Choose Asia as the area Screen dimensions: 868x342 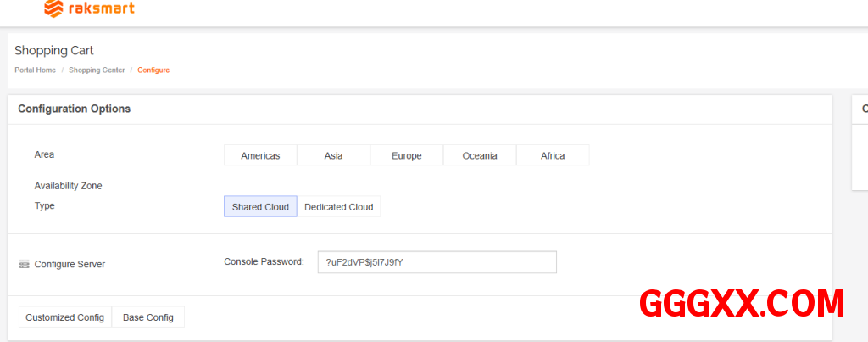[x=333, y=156]
